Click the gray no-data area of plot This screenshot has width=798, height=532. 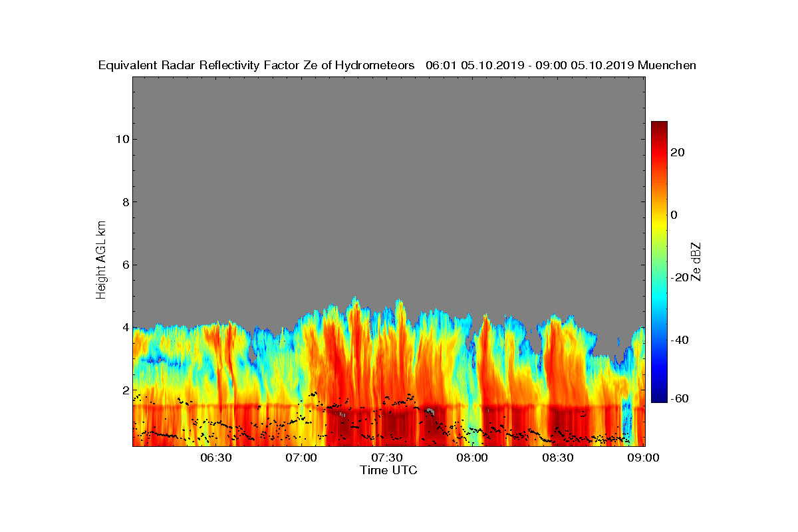coord(388,186)
